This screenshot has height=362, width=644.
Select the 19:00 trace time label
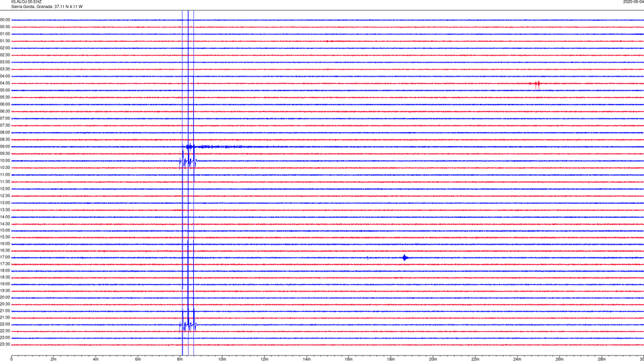[5, 284]
